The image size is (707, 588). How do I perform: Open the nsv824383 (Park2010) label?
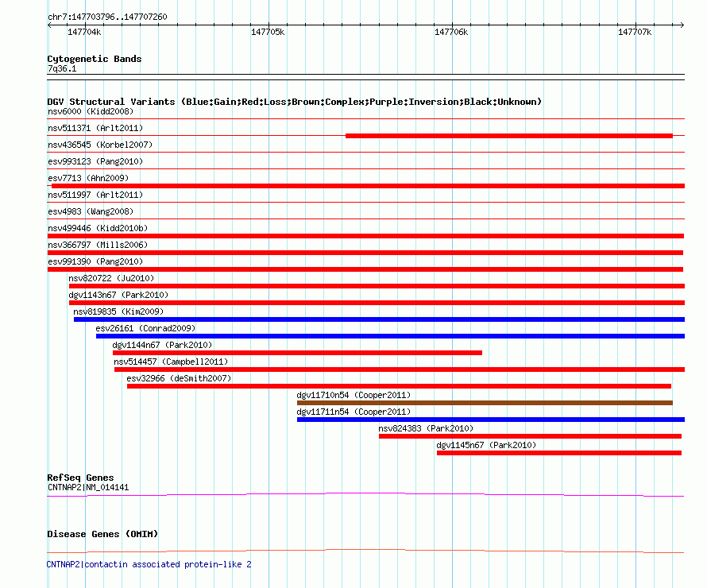426,428
